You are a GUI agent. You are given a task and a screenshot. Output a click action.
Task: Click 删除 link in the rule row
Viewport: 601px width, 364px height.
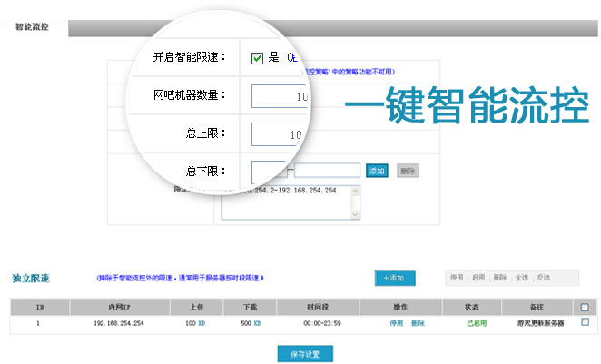[418, 323]
